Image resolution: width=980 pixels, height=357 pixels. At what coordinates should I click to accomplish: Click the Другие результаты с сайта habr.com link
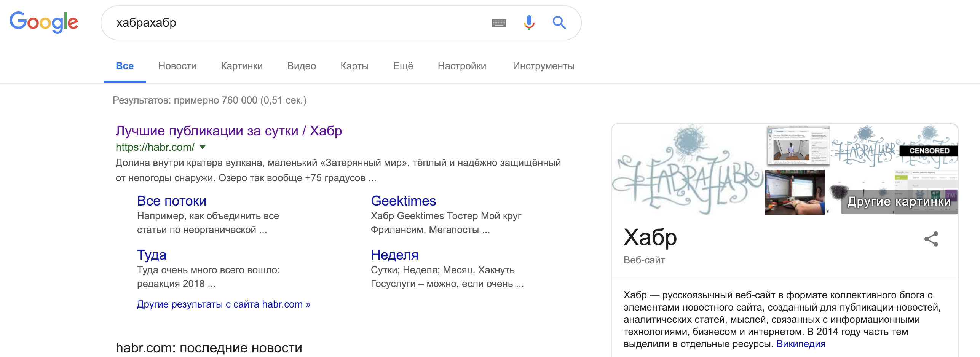[x=224, y=304]
